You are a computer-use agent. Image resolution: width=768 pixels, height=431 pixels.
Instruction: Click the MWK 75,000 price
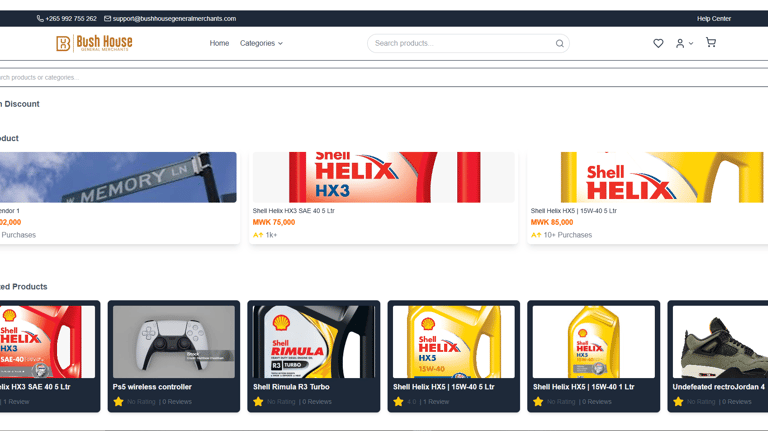tap(274, 222)
